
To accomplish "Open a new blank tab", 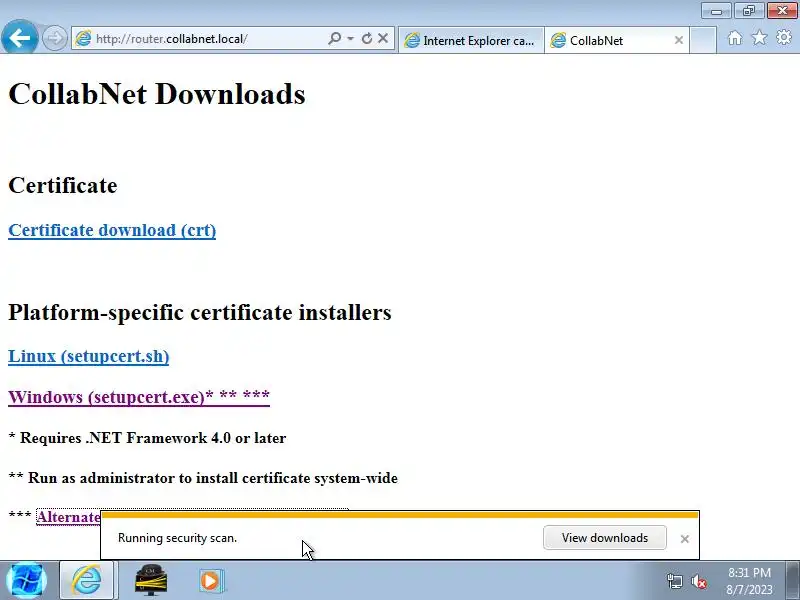I will pyautogui.click(x=703, y=40).
